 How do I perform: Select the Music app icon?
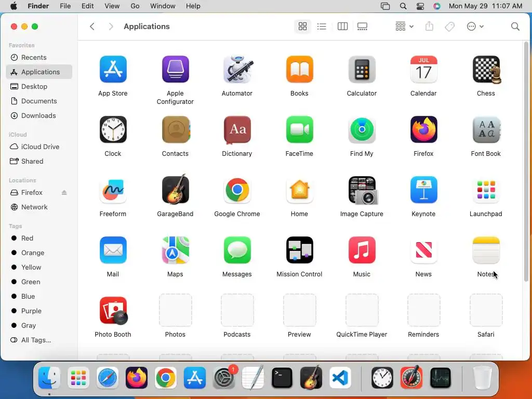[362, 250]
